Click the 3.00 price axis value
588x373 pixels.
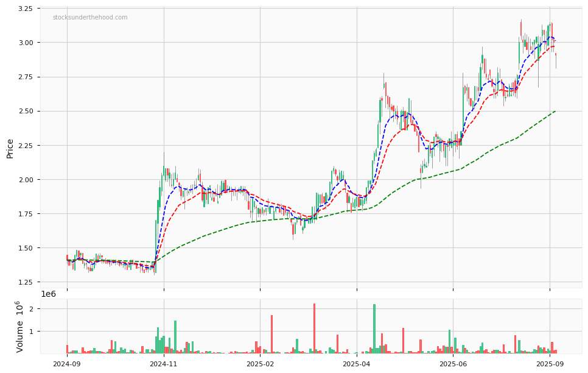(x=25, y=43)
